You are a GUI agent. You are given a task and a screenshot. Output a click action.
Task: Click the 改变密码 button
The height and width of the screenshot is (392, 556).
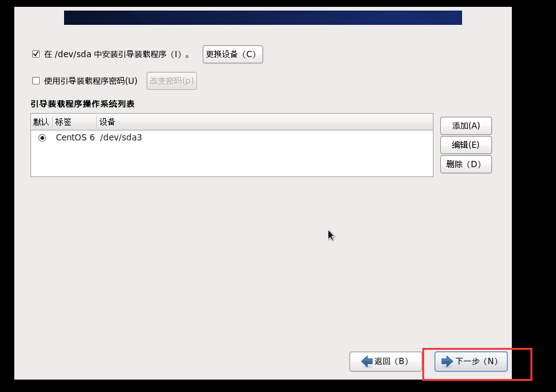(x=172, y=81)
